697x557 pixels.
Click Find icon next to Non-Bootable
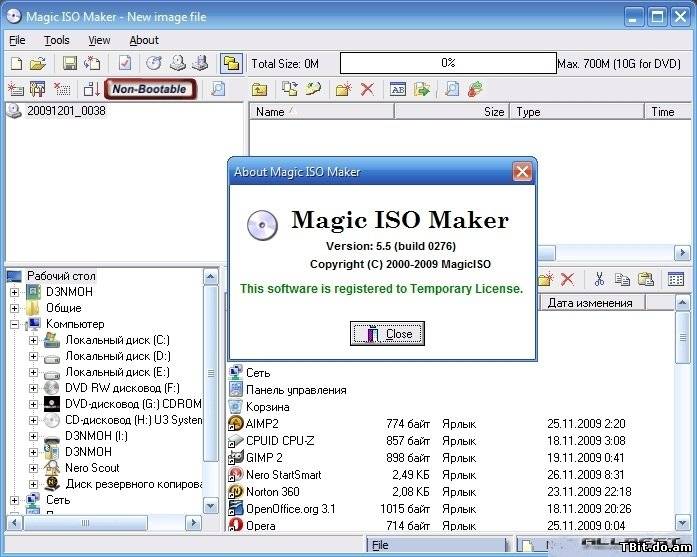pyautogui.click(x=218, y=89)
